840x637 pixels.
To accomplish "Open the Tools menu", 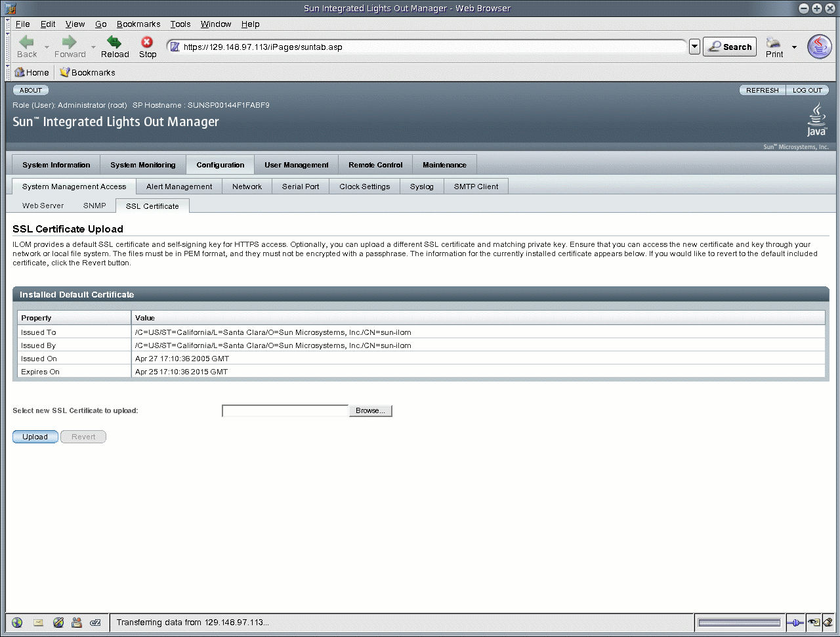I will [x=180, y=24].
